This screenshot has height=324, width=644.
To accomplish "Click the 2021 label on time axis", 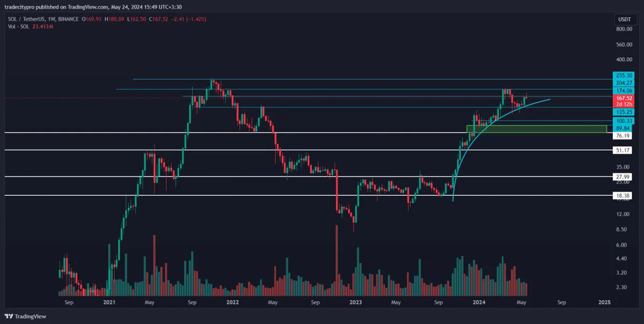I will (x=109, y=303).
